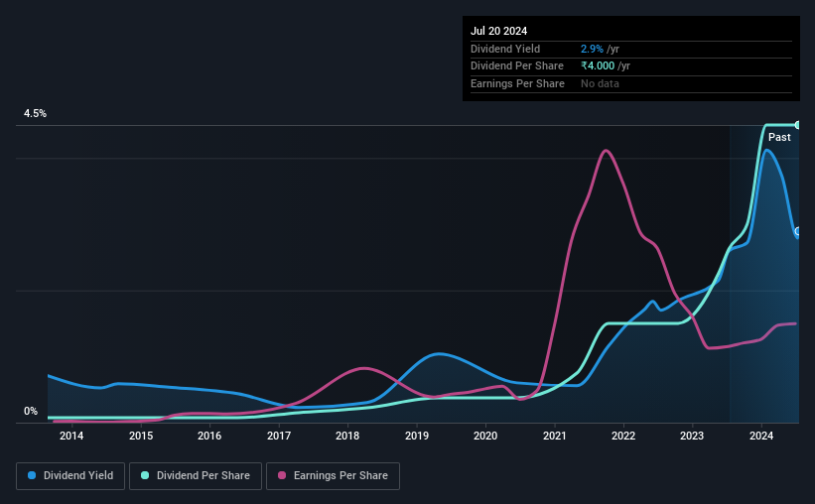
Task: Click the 2015 x-axis label
Action: pyautogui.click(x=141, y=436)
